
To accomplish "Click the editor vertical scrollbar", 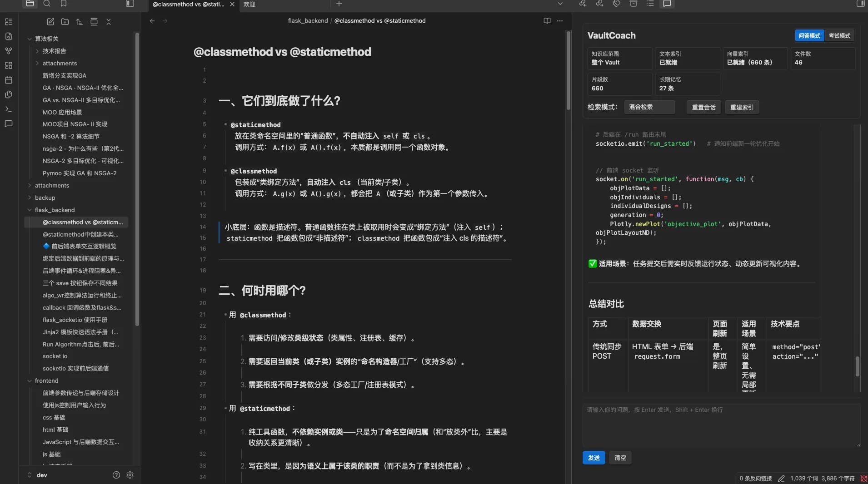I will pos(568,70).
